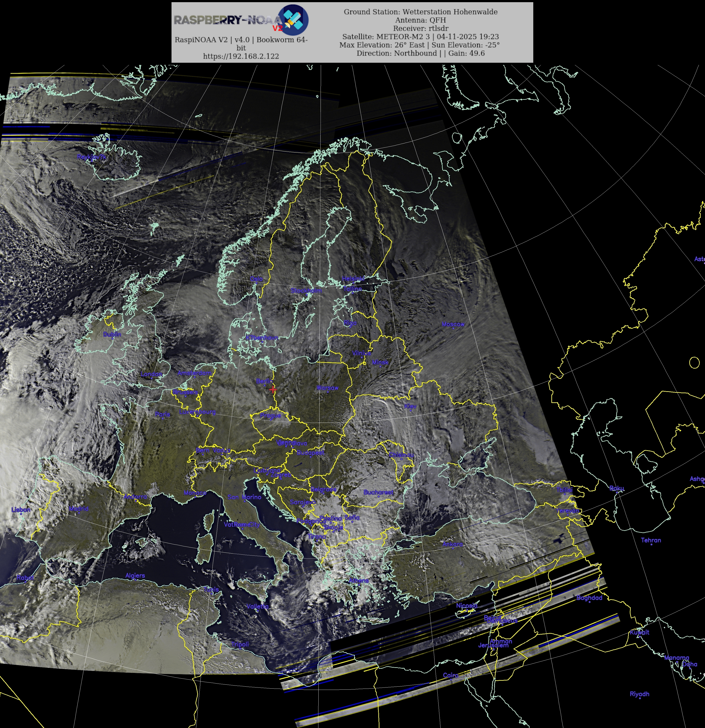The width and height of the screenshot is (705, 728).
Task: Click the Madrid city label
Action: click(78, 508)
